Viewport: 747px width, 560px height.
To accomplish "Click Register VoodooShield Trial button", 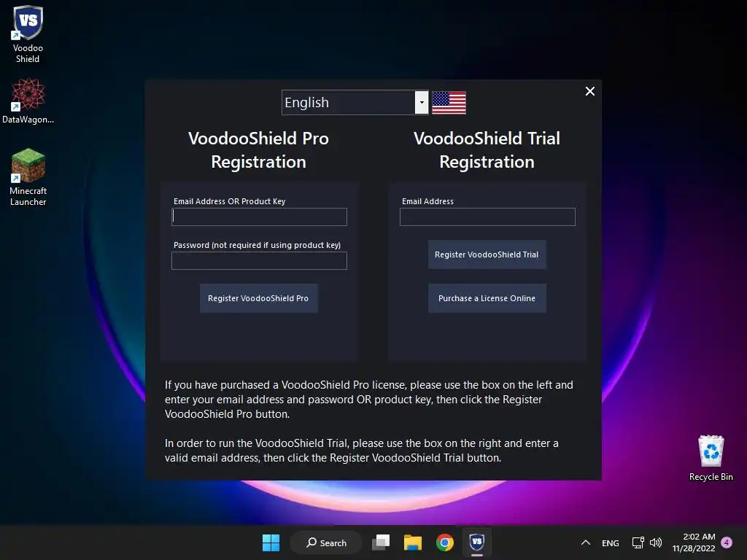I will tap(487, 254).
